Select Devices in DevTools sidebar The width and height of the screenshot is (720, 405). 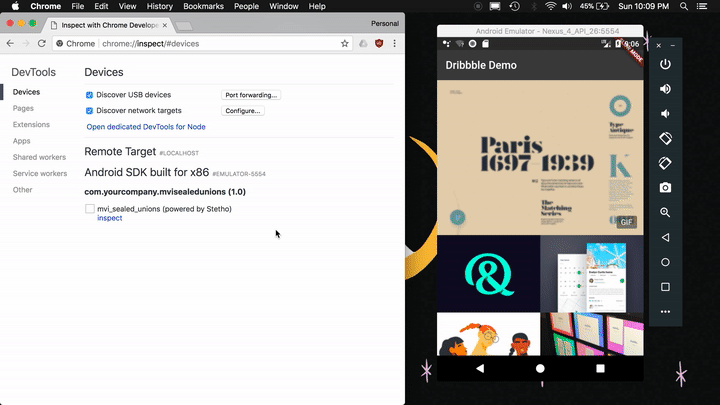(x=26, y=92)
